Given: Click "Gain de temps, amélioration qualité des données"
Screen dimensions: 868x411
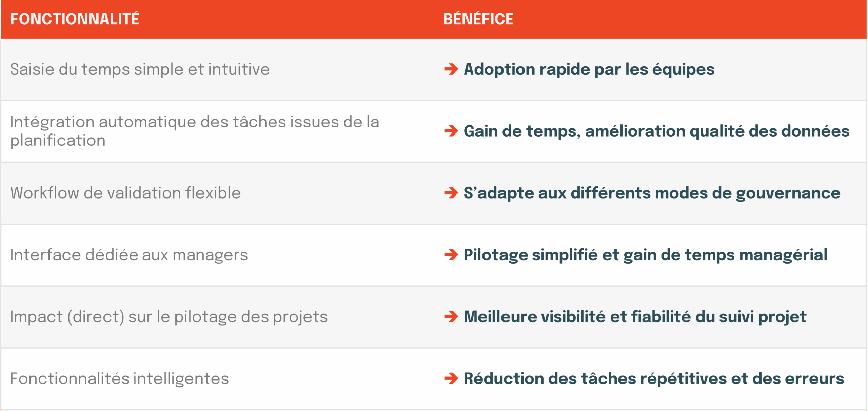Looking at the screenshot, I should point(656,131).
